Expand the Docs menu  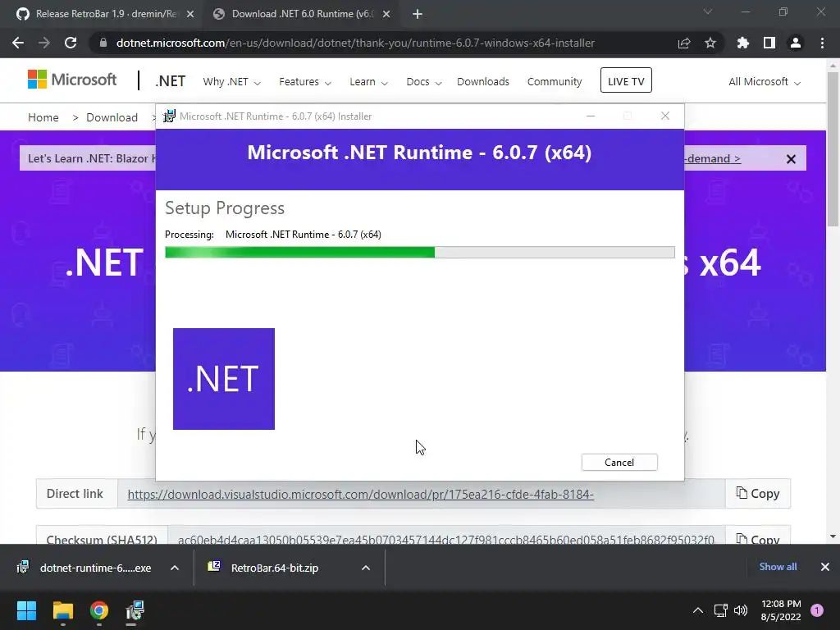(424, 82)
